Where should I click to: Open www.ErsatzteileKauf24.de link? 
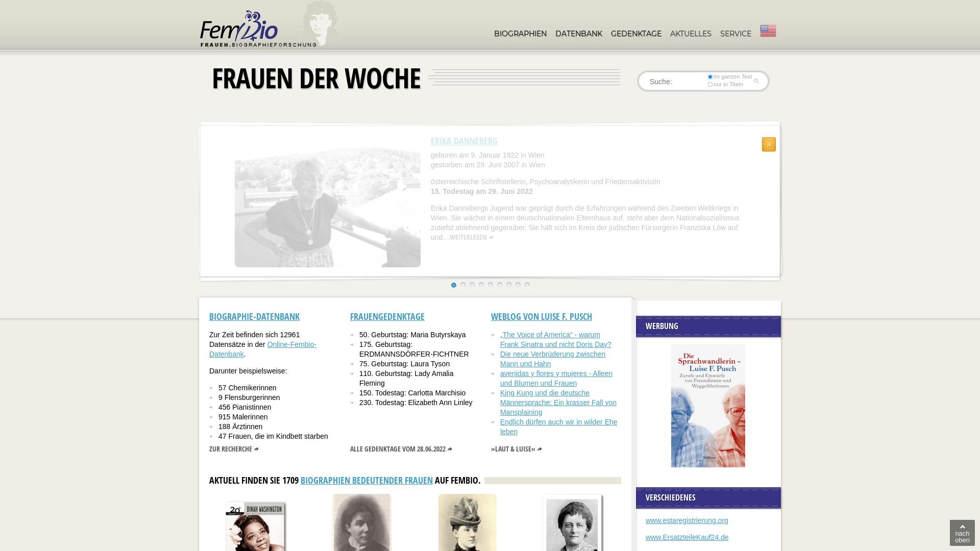point(687,537)
